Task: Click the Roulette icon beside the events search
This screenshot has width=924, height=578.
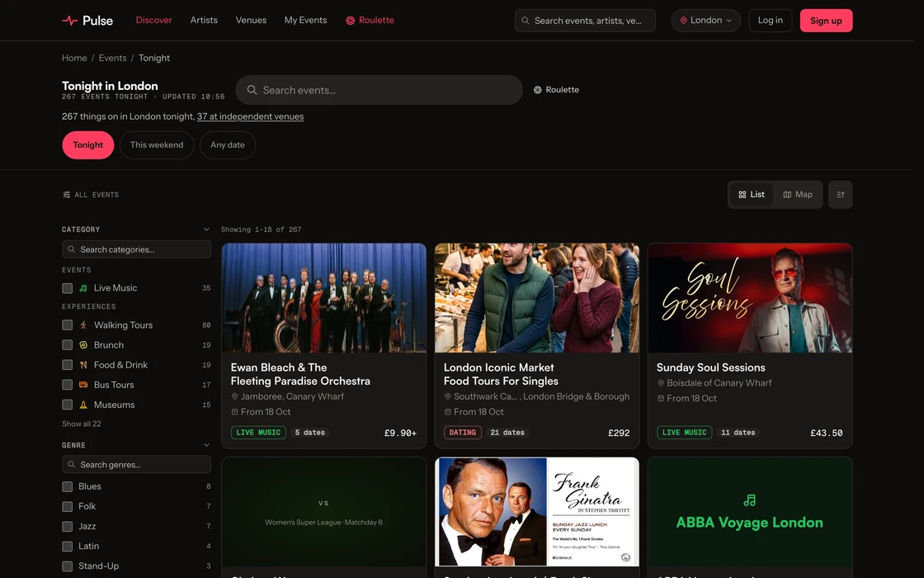Action: tap(537, 90)
